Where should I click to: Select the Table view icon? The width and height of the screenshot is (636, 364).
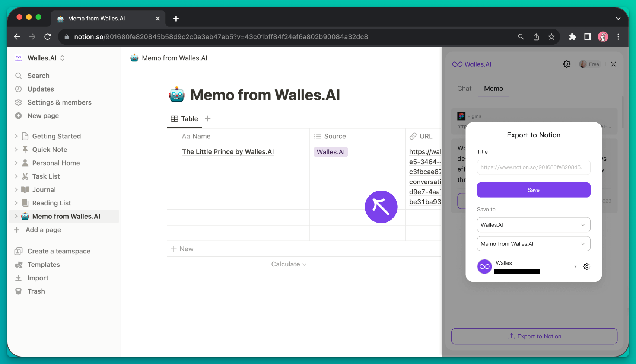[175, 118]
